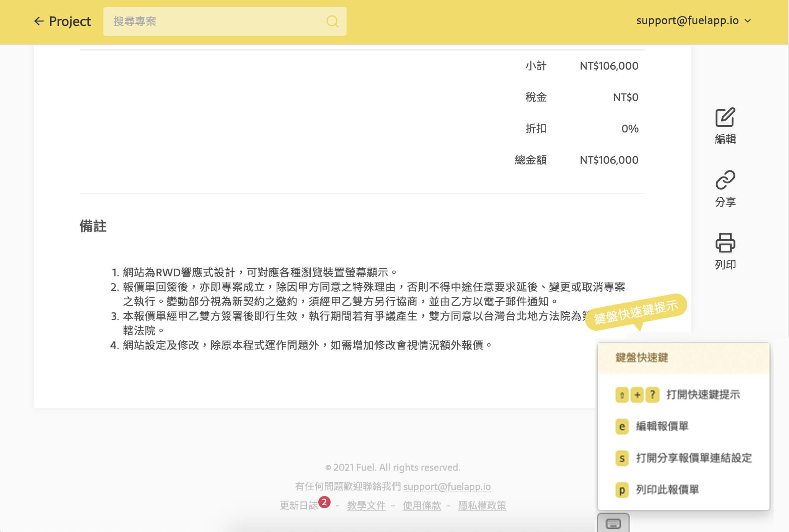
Task: Click the print (列印) printer icon
Action: click(725, 243)
